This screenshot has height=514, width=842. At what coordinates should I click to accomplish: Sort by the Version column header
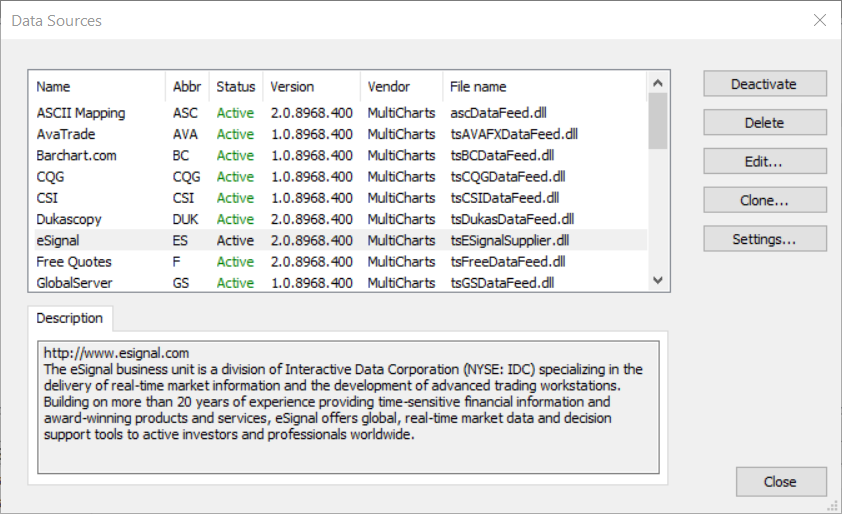click(x=311, y=86)
